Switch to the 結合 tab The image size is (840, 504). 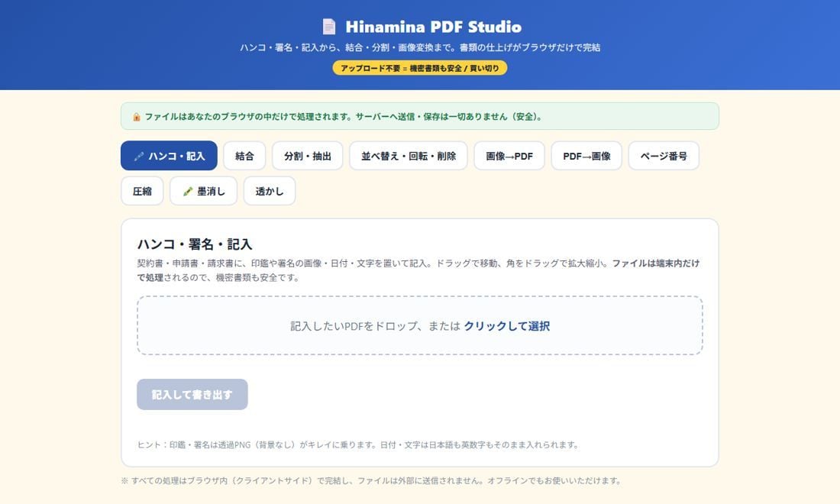coord(244,156)
